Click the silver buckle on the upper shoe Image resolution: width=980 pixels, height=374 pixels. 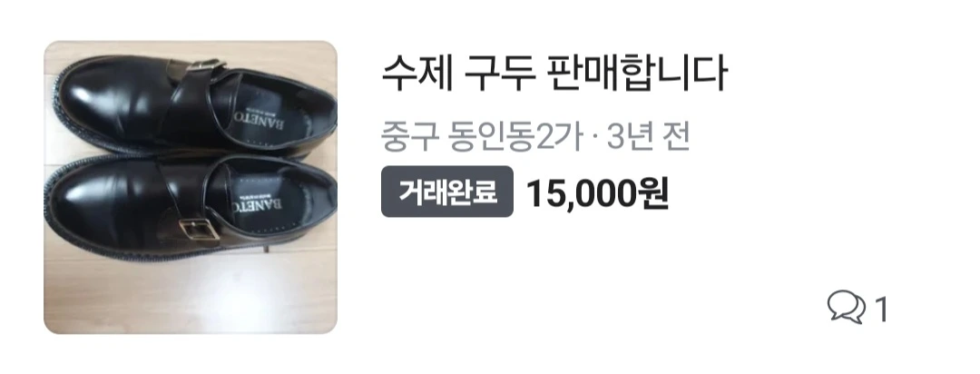tap(204, 65)
